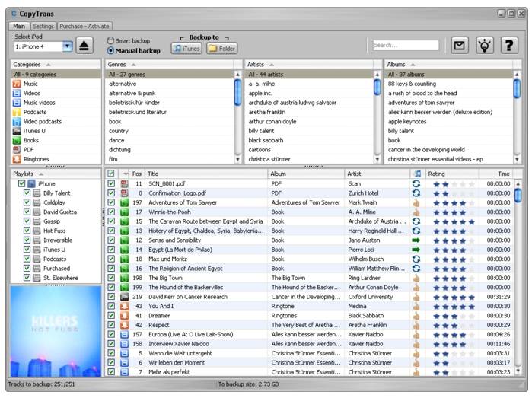Image resolution: width=532 pixels, height=398 pixels.
Task: Select the Ringtones category icon
Action: point(17,159)
